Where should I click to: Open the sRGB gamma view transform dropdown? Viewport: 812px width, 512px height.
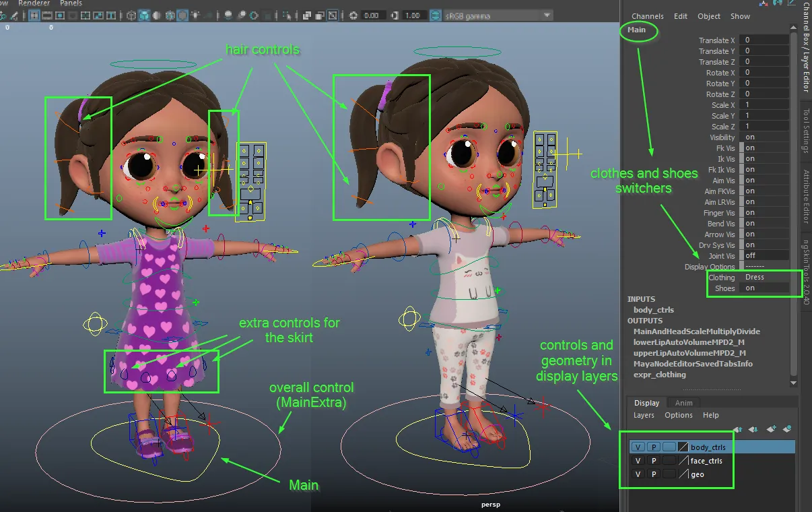499,15
